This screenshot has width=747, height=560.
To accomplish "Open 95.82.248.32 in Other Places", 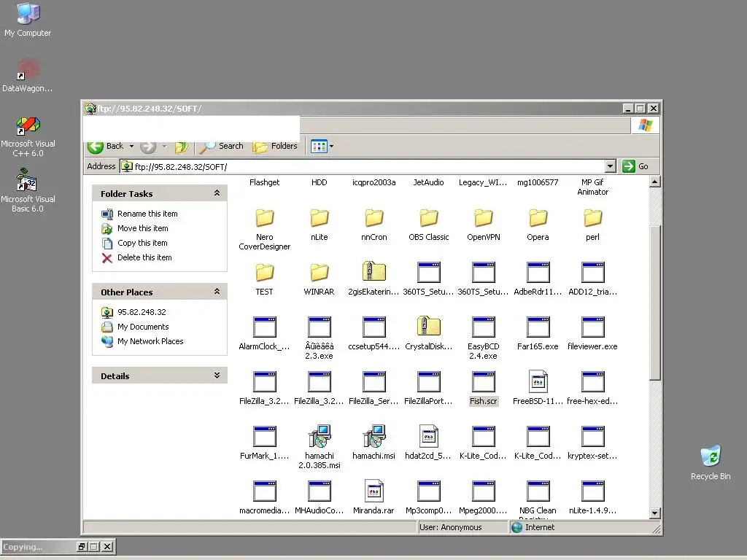I will 142,312.
